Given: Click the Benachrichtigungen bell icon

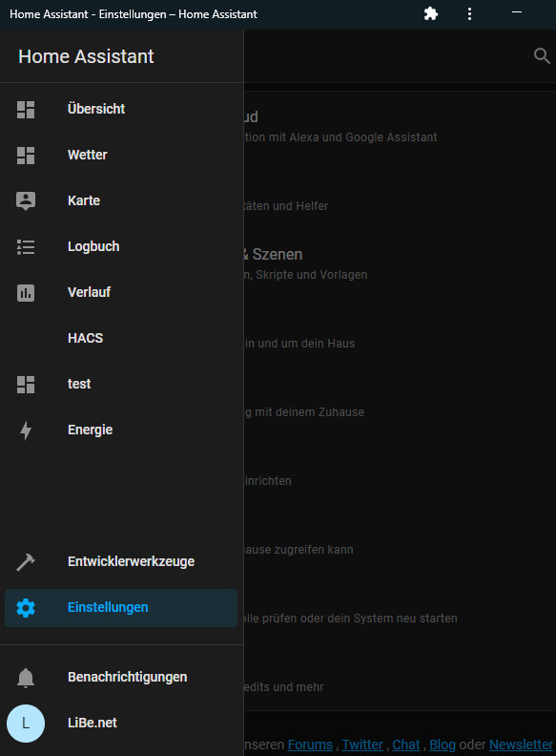Looking at the screenshot, I should (x=26, y=678).
